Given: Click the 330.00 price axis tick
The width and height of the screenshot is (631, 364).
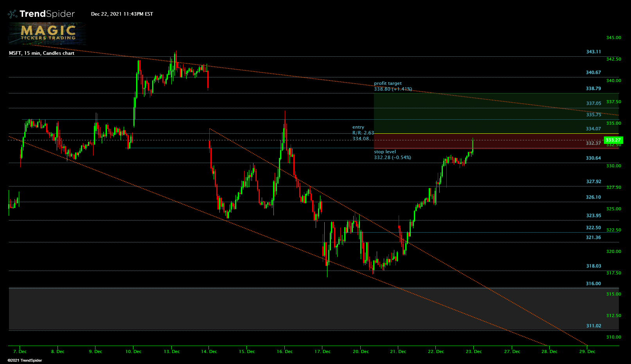Looking at the screenshot, I should [613, 166].
